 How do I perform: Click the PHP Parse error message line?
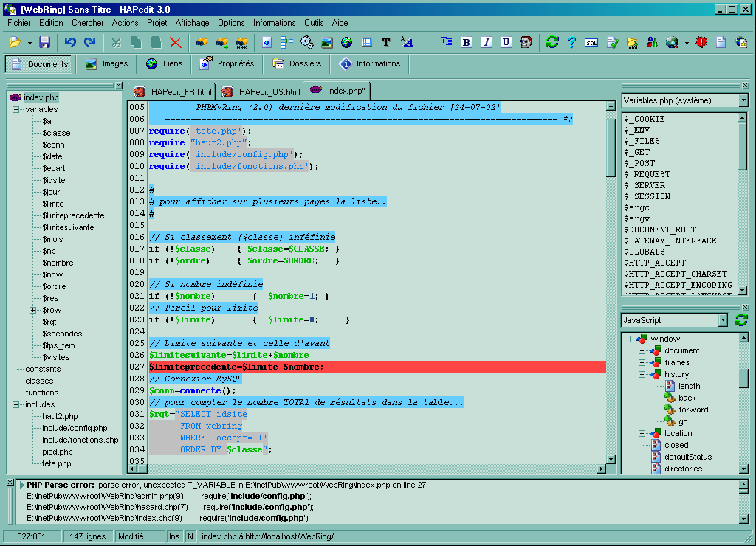pos(226,485)
